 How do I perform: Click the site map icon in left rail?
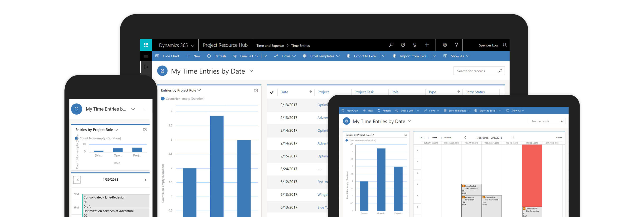pos(146,67)
